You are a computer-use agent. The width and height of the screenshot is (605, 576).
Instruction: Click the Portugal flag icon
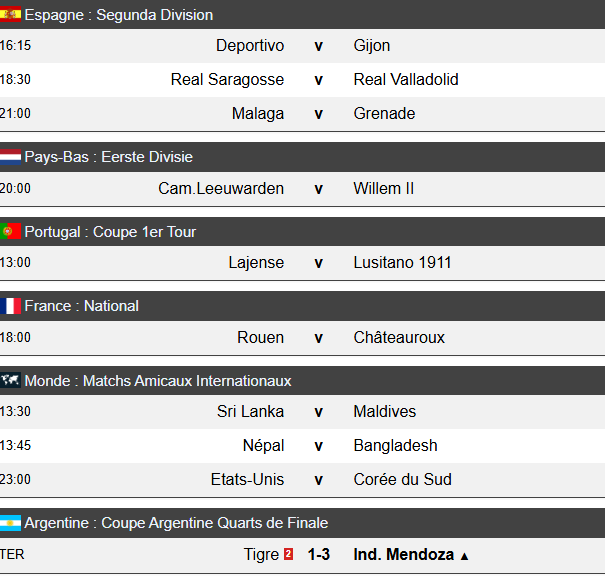(x=11, y=232)
